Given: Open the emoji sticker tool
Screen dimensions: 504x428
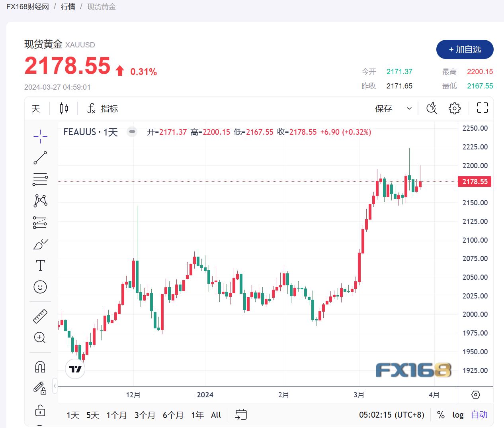Looking at the screenshot, I should [40, 287].
